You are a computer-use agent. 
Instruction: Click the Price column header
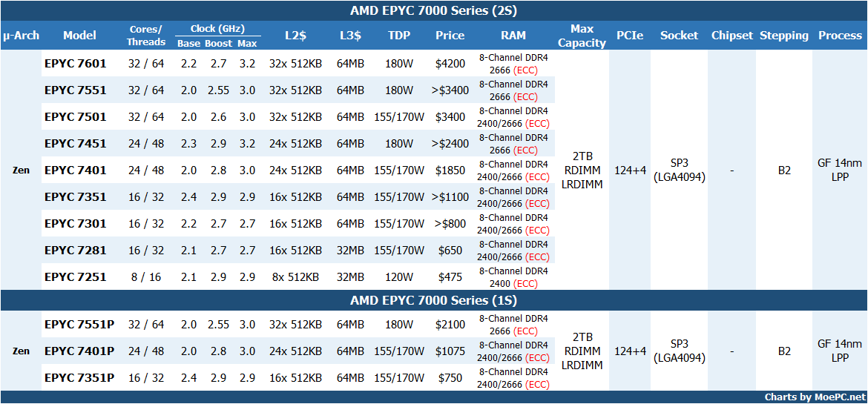pos(450,36)
